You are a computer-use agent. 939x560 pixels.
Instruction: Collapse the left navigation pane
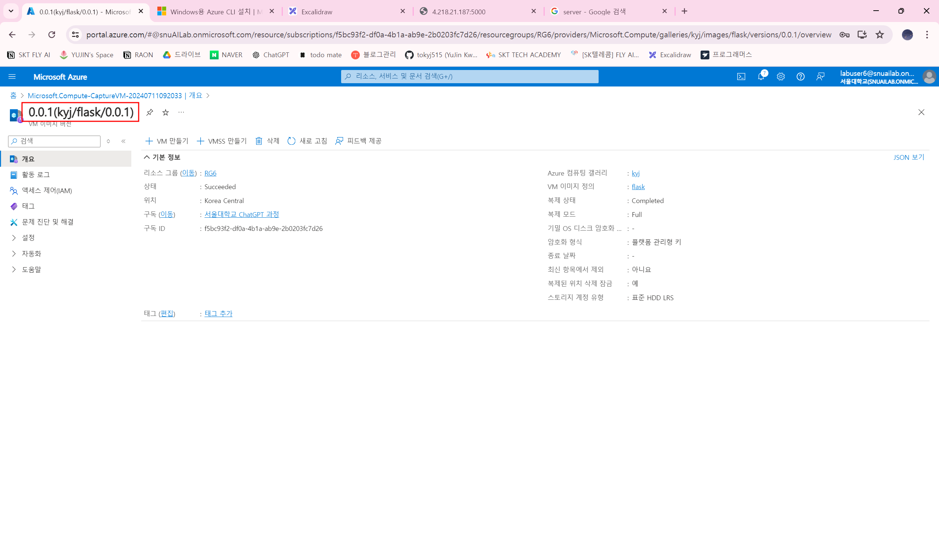(x=124, y=141)
